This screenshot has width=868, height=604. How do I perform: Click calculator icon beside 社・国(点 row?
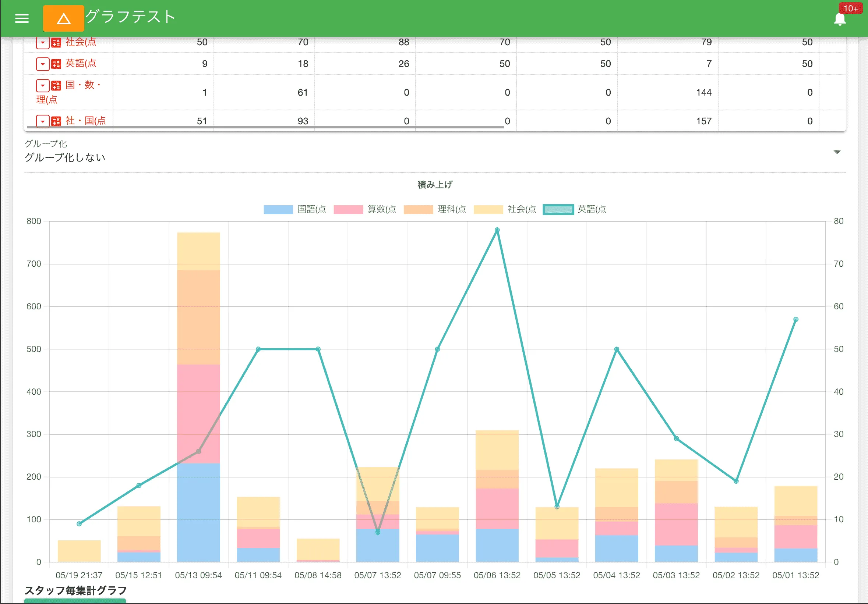[56, 121]
